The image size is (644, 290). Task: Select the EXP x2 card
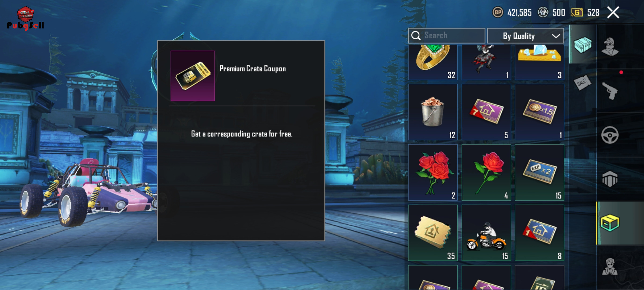pos(539,172)
